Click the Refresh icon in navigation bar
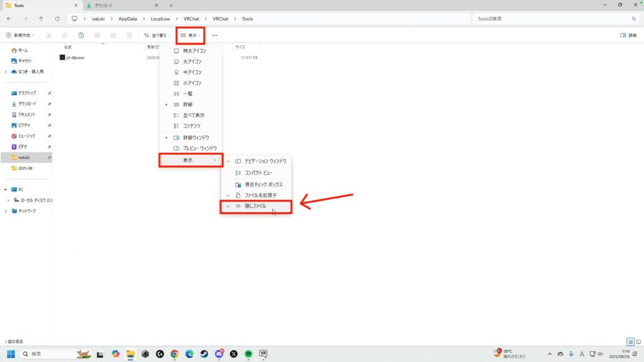644x362 pixels. click(x=57, y=19)
